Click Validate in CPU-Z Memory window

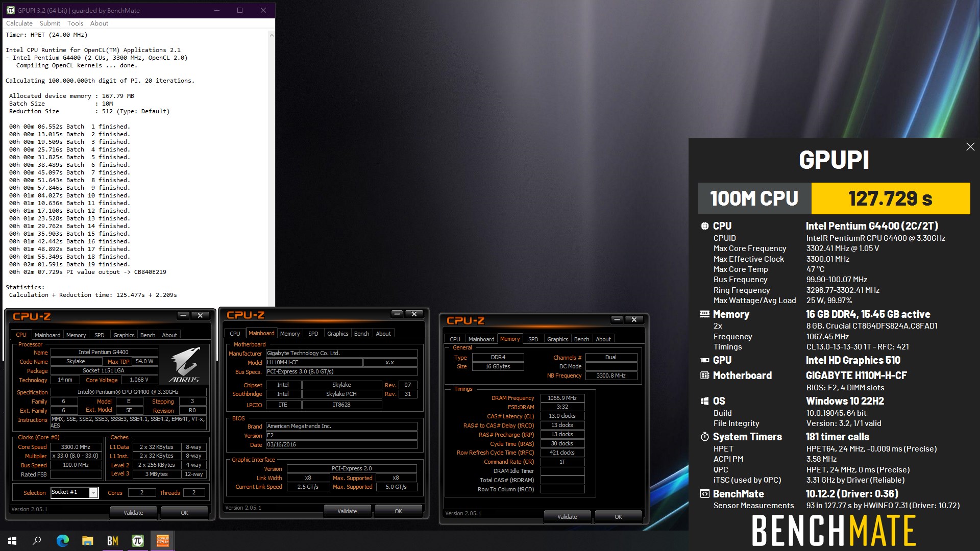coord(568,517)
